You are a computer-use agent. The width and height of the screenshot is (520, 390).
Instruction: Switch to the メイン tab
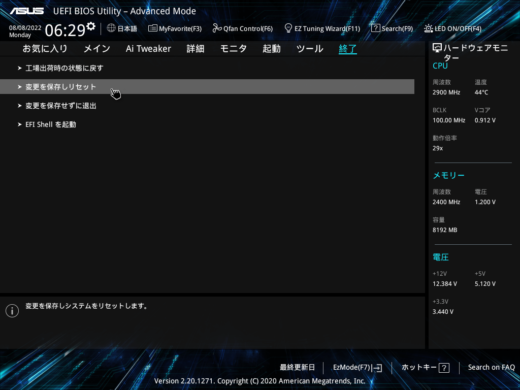(97, 49)
